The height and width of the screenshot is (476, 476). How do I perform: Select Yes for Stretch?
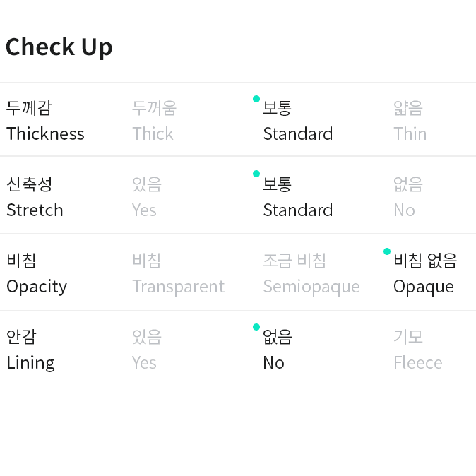coord(146,197)
